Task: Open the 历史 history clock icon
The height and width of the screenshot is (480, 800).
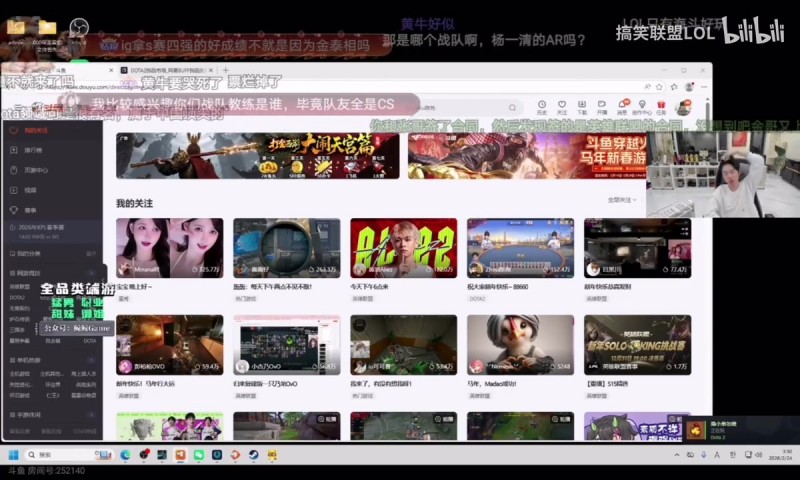Action: pyautogui.click(x=542, y=105)
